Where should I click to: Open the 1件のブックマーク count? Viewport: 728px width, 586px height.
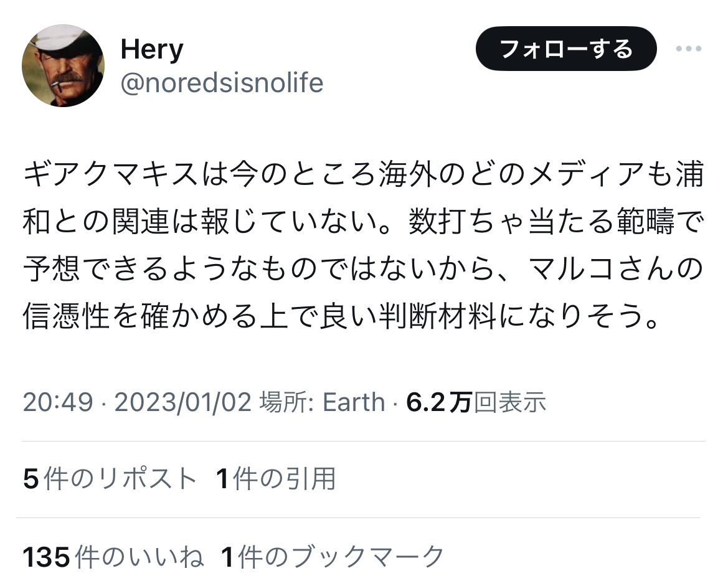333,556
